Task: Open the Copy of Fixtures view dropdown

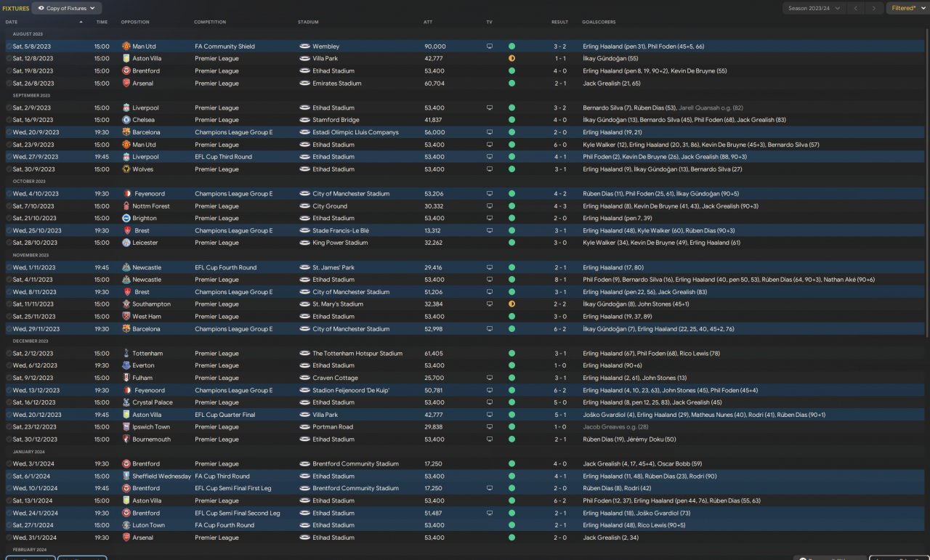Action: coord(68,9)
